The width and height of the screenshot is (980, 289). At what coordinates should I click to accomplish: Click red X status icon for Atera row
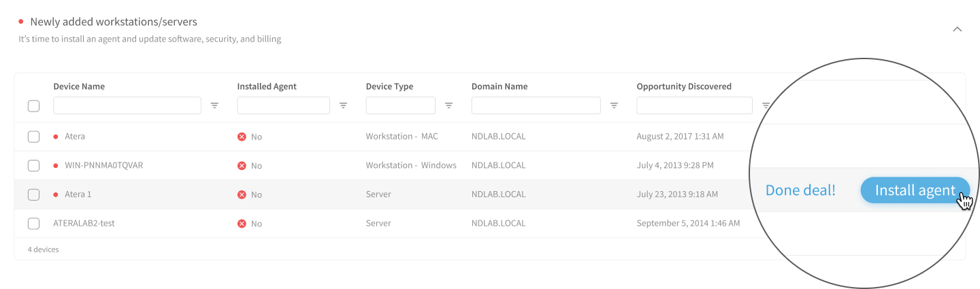coord(242,137)
